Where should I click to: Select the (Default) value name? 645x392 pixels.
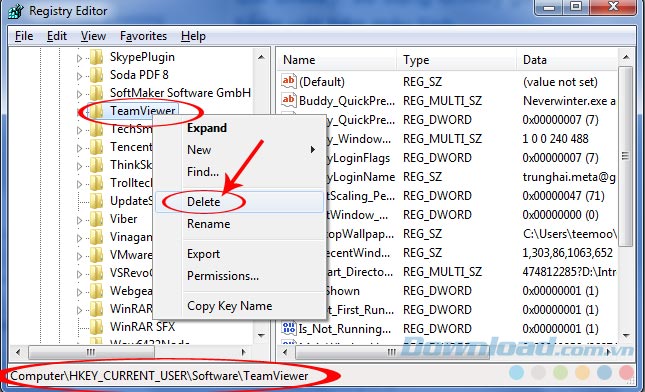tap(322, 82)
